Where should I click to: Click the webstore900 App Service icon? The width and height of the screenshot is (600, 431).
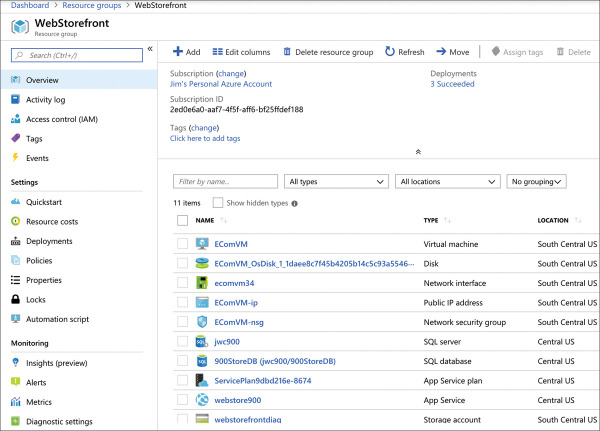coord(202,400)
